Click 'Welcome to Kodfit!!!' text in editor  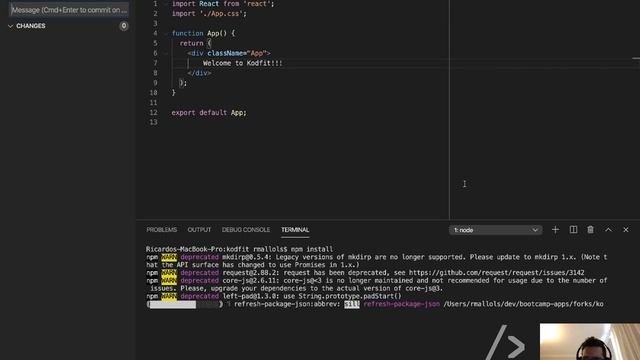242,63
